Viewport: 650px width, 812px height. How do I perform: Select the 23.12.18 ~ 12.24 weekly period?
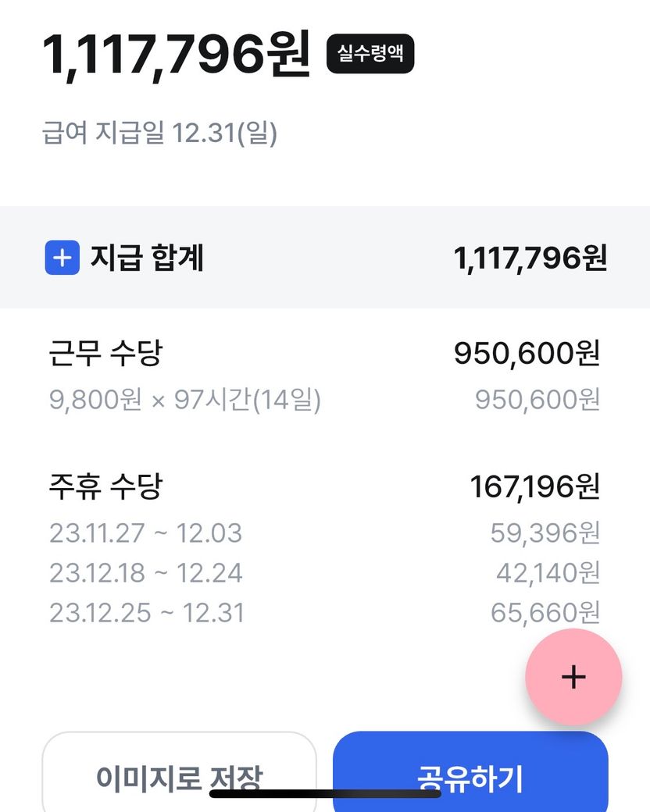[x=146, y=573]
